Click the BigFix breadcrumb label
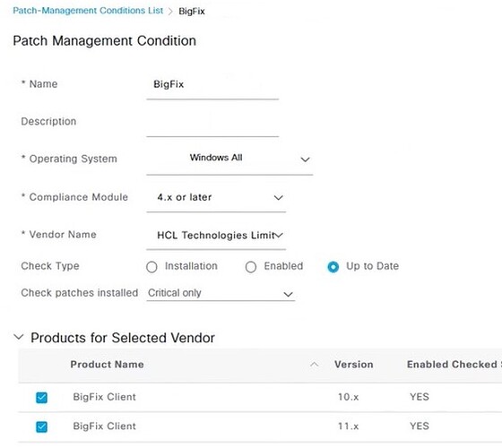This screenshot has width=502, height=448. (x=192, y=11)
